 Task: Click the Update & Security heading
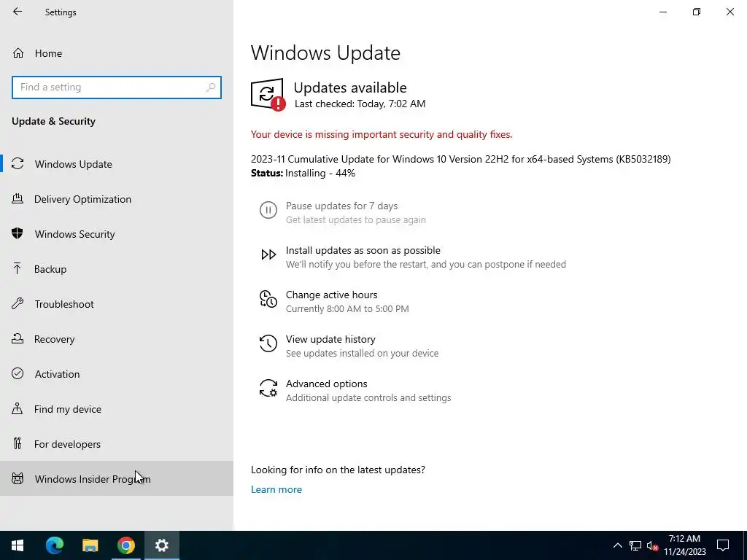pyautogui.click(x=53, y=122)
